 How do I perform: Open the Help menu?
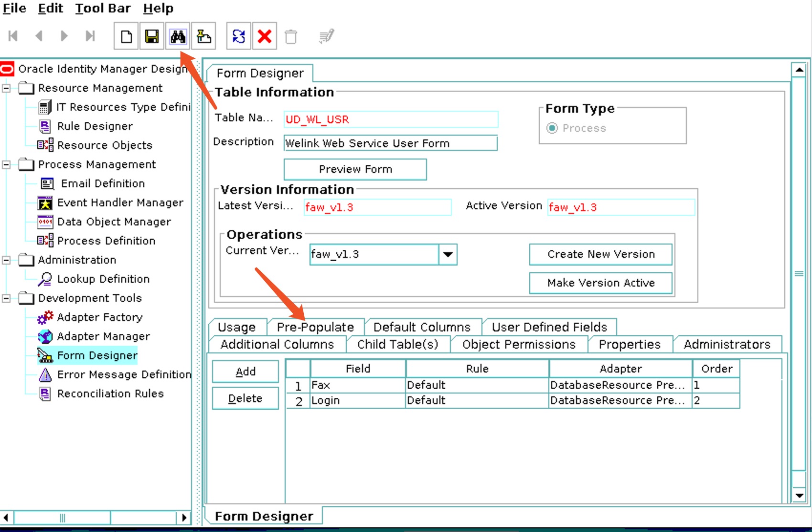(x=158, y=8)
